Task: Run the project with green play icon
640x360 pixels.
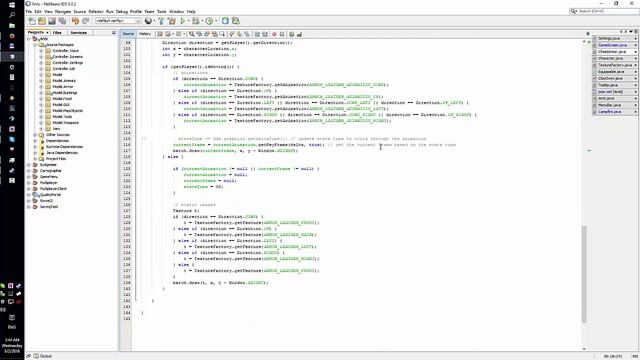Action: click(x=182, y=21)
